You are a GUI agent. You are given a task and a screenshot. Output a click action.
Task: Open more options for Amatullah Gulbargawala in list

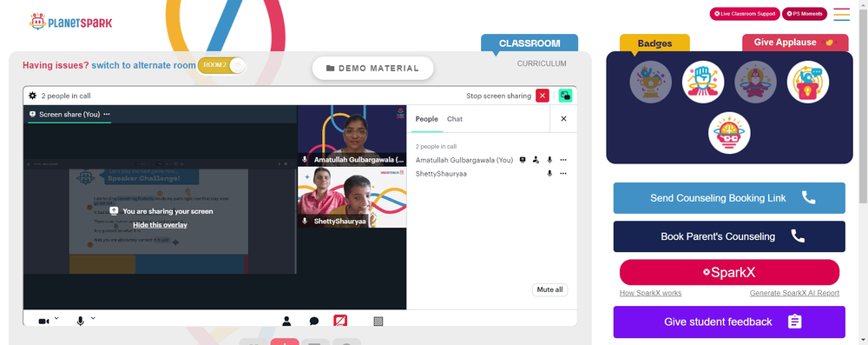coord(563,160)
